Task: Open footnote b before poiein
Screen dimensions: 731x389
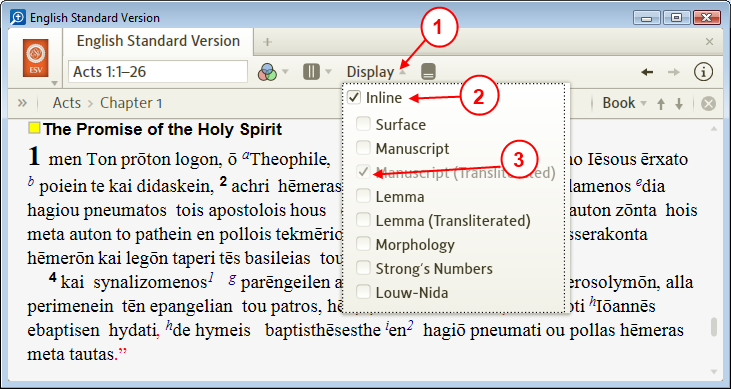Action: click(x=31, y=182)
